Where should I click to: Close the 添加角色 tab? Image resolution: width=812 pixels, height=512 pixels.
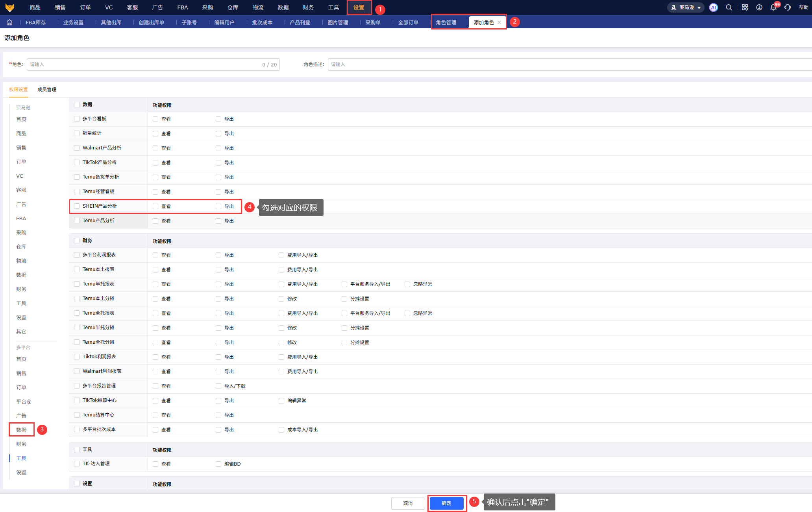coord(499,22)
